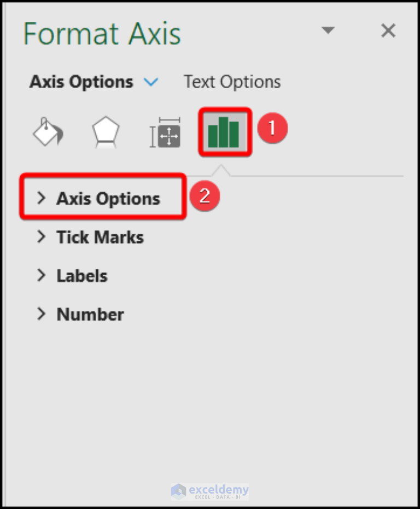Open the task pane options triangle arrow
The width and height of the screenshot is (420, 509).
tap(328, 30)
